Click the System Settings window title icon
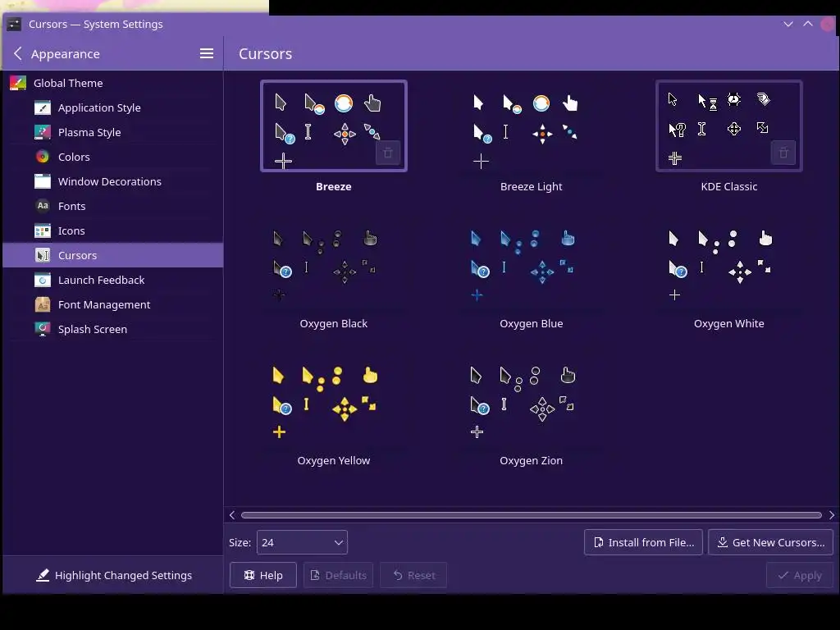Screen dimensions: 840x630 coord(14,24)
